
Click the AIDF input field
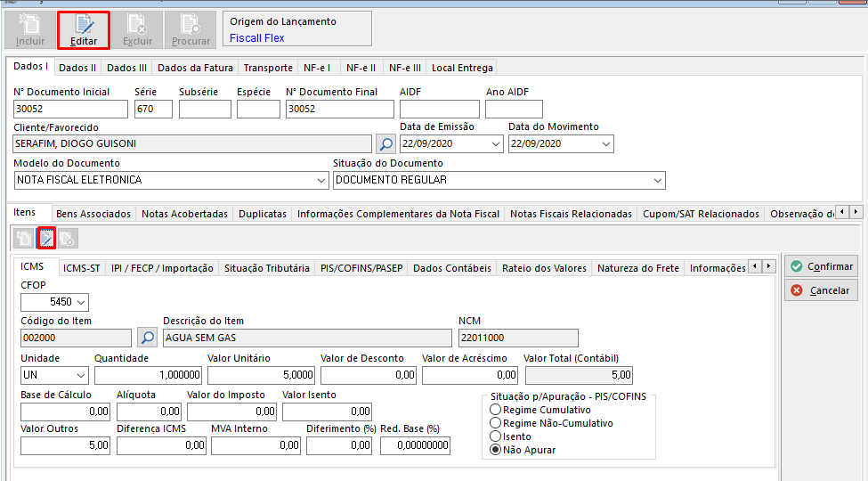pos(440,110)
